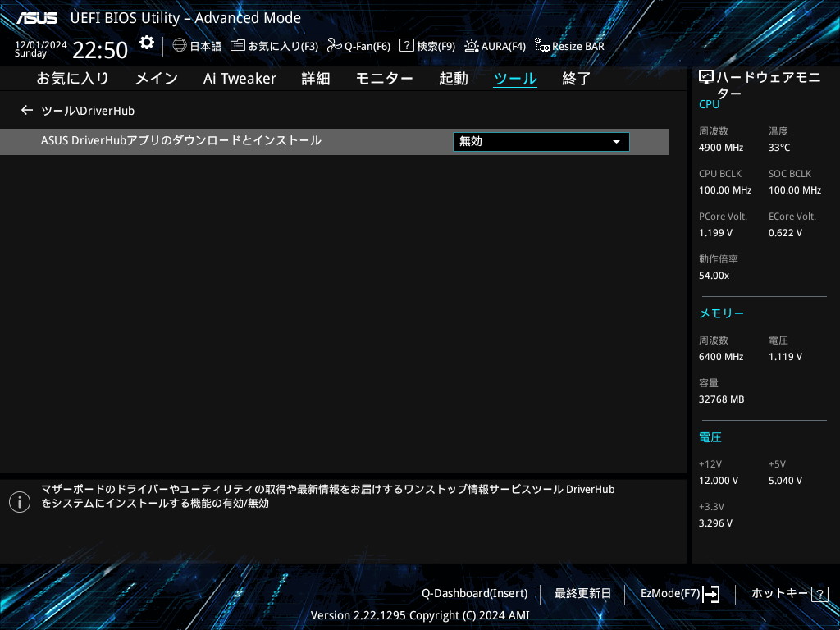
Task: Open the Ai Tweaker tab
Action: pos(240,79)
